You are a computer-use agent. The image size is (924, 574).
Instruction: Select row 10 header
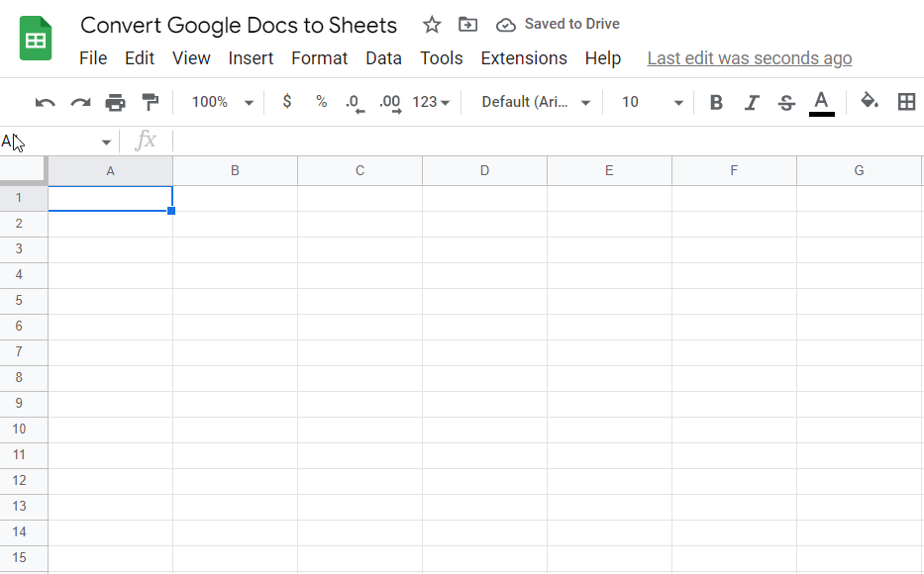[x=24, y=430]
